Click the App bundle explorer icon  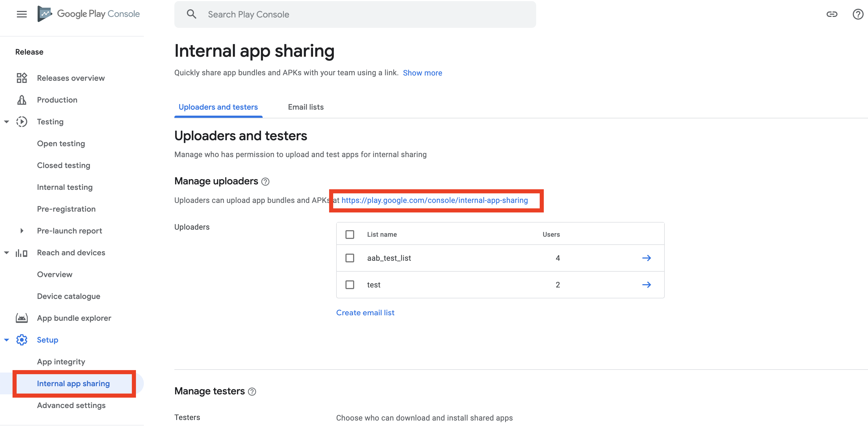coord(22,318)
